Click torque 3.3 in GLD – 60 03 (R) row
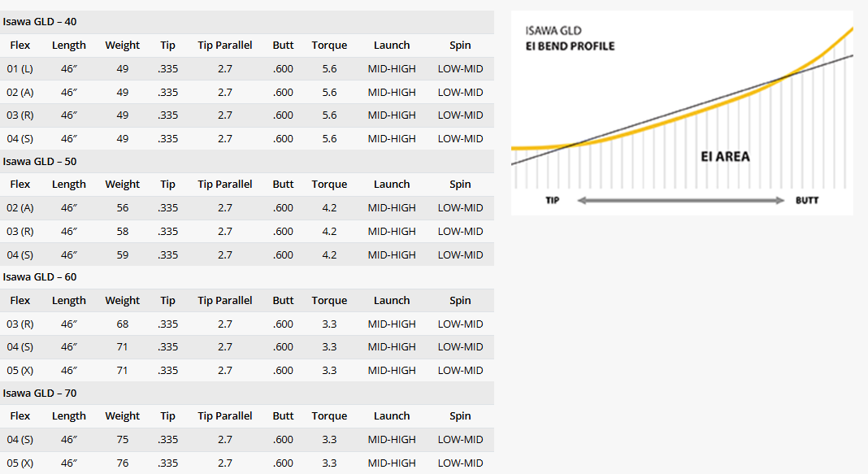 point(329,324)
